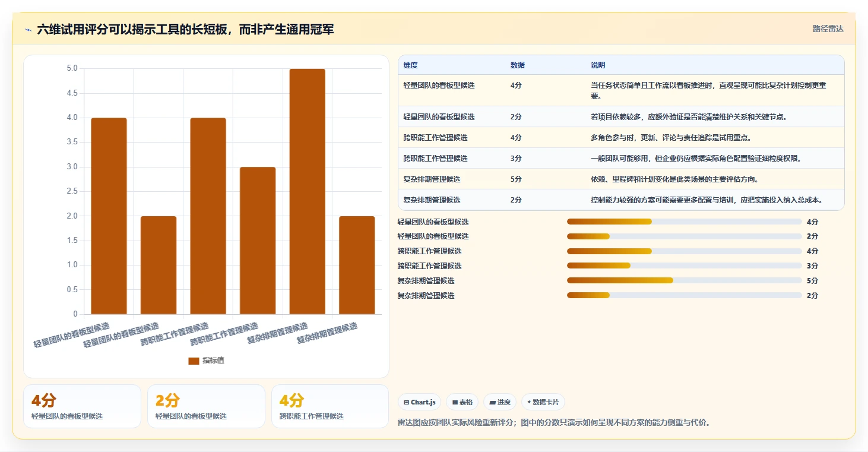The height and width of the screenshot is (452, 868).
Task: Click the 跨职能工作管理 chart bar at value 3
Action: click(258, 241)
